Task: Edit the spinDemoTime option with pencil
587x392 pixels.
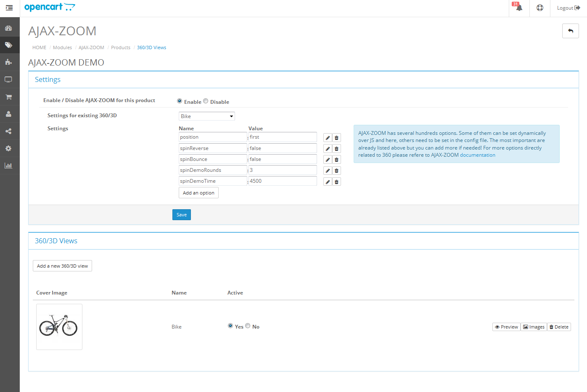Action: click(328, 182)
